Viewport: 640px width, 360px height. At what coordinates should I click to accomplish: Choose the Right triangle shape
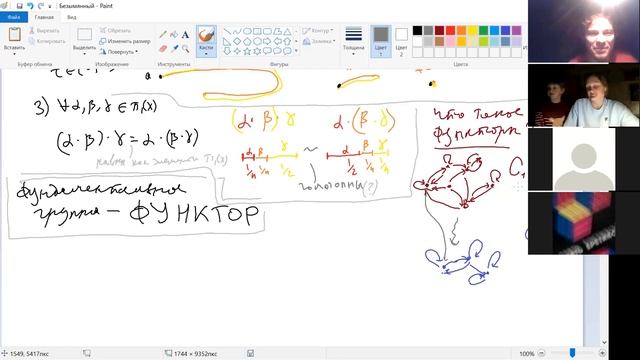point(227,41)
